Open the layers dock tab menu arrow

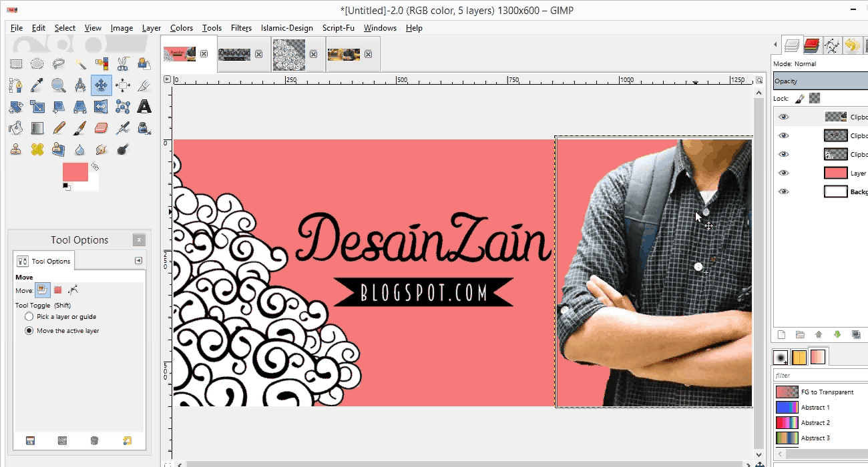pyautogui.click(x=776, y=45)
